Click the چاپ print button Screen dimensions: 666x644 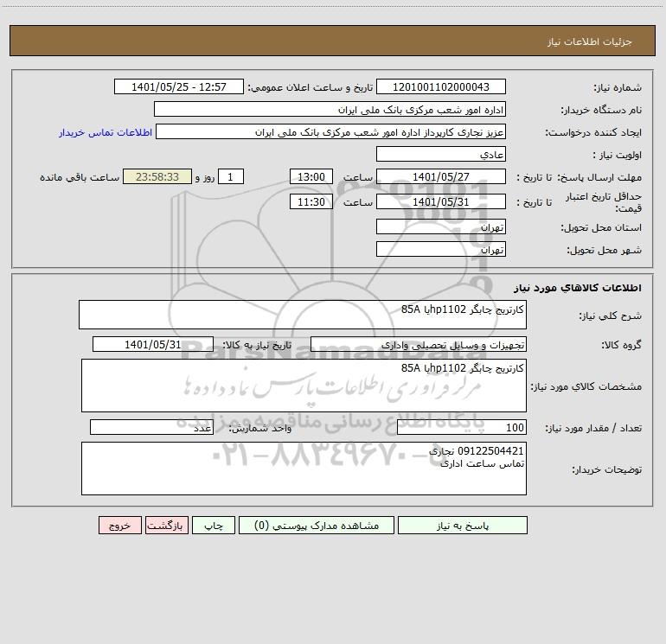tap(214, 525)
